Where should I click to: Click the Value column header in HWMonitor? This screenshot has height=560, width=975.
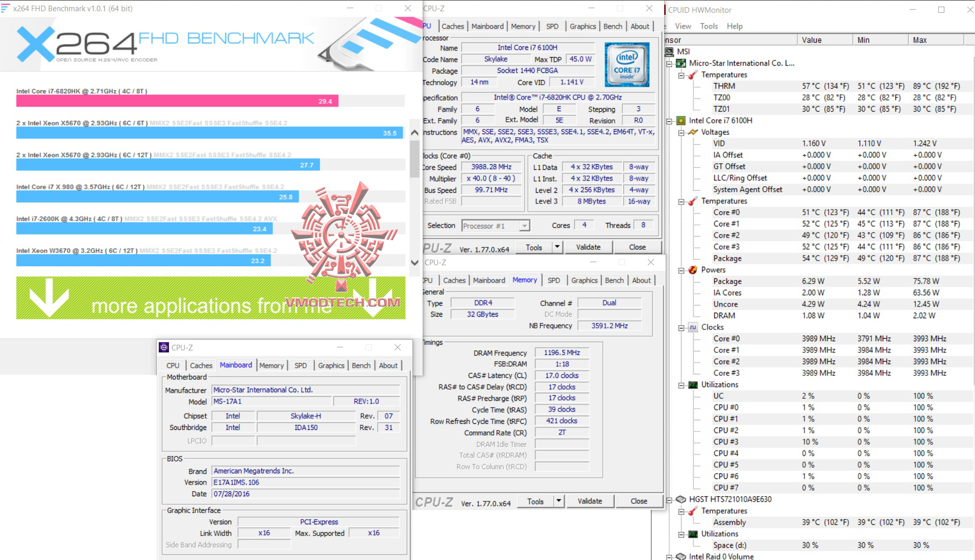[824, 40]
